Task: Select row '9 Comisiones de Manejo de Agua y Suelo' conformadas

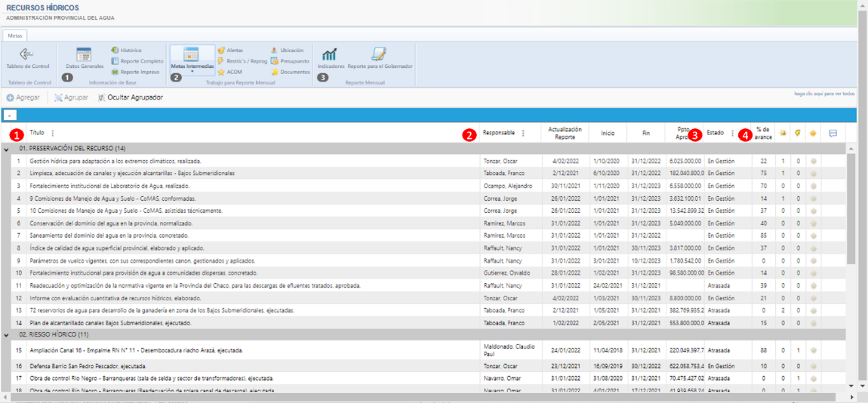Action: 424,198
